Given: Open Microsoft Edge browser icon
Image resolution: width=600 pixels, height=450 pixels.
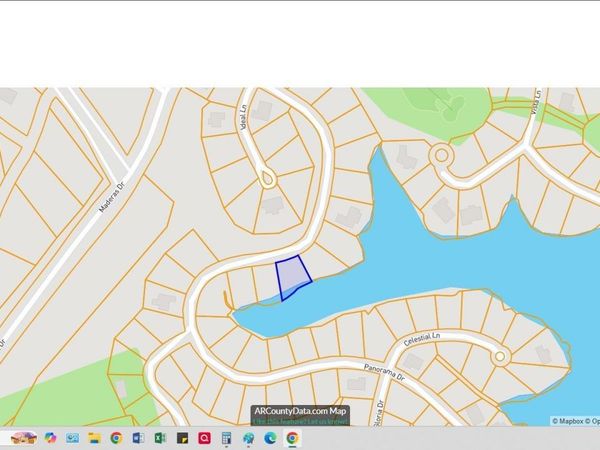Looking at the screenshot, I should 271,438.
